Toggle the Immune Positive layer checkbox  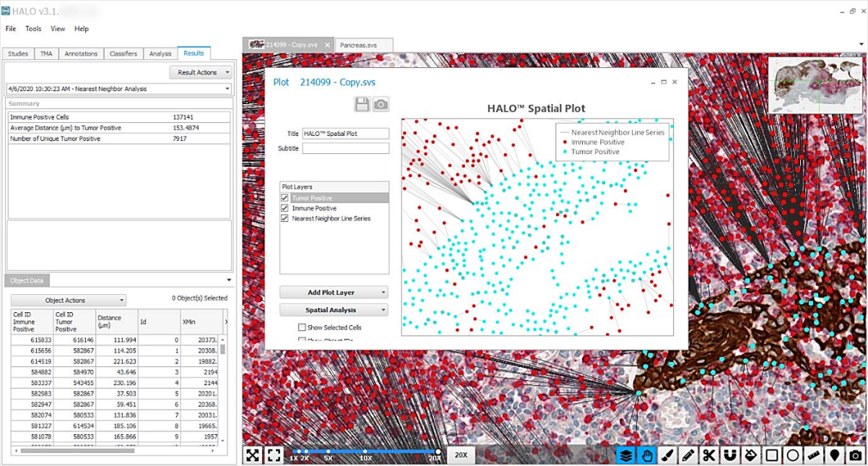pos(285,208)
